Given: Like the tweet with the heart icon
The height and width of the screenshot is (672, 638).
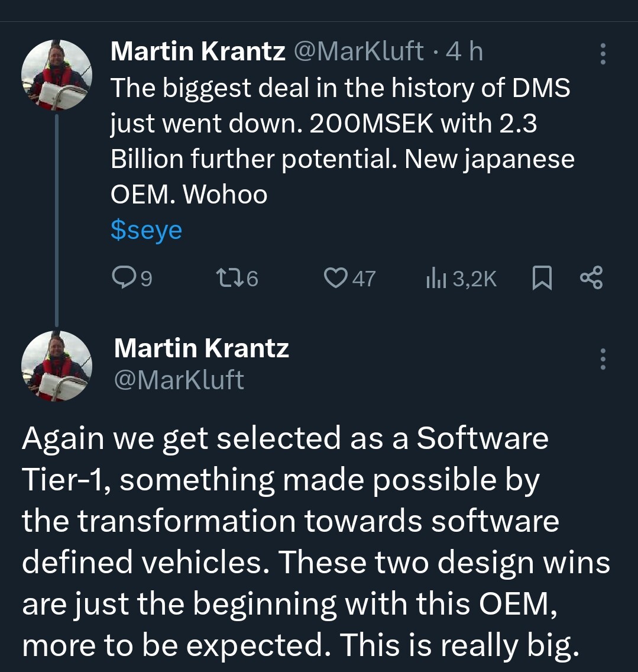Looking at the screenshot, I should tap(336, 277).
